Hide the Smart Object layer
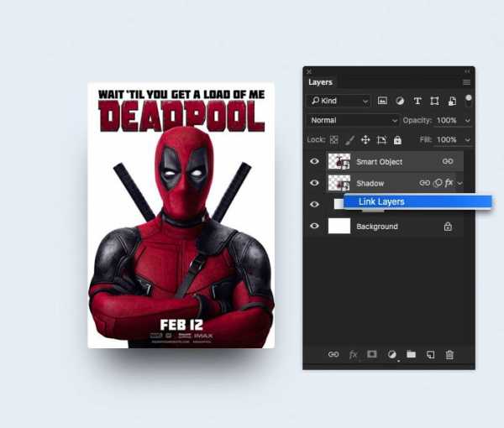The height and width of the screenshot is (428, 504). coord(315,161)
